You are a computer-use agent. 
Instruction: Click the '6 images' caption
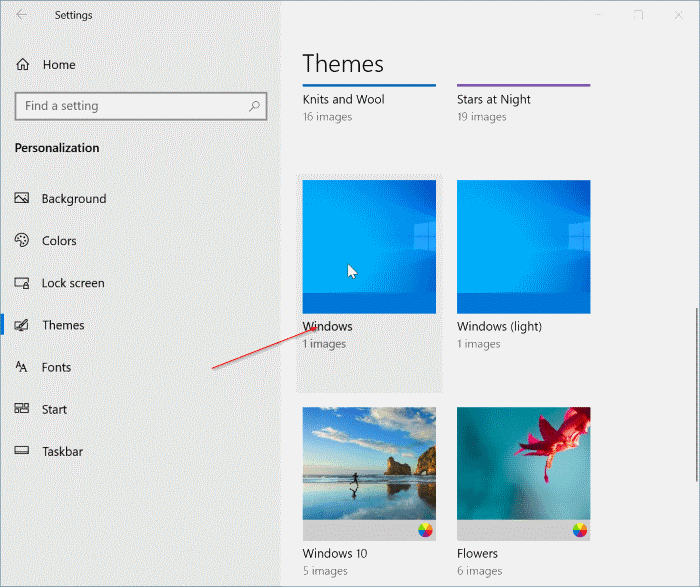click(x=479, y=571)
